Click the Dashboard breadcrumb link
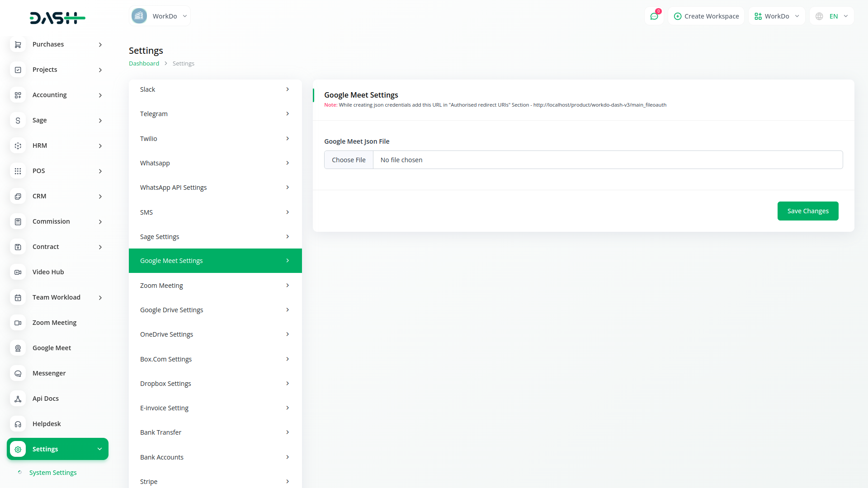This screenshot has width=868, height=488. [x=144, y=64]
